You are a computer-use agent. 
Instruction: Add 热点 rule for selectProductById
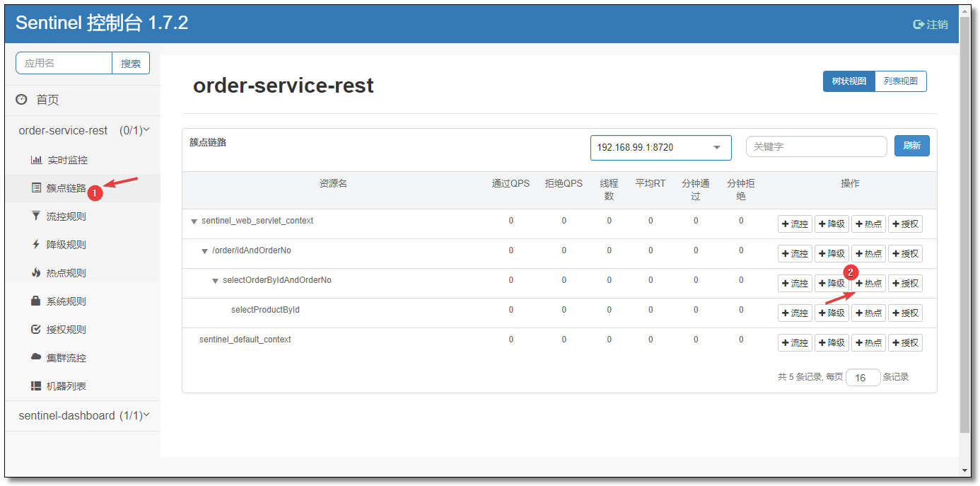[x=868, y=313]
